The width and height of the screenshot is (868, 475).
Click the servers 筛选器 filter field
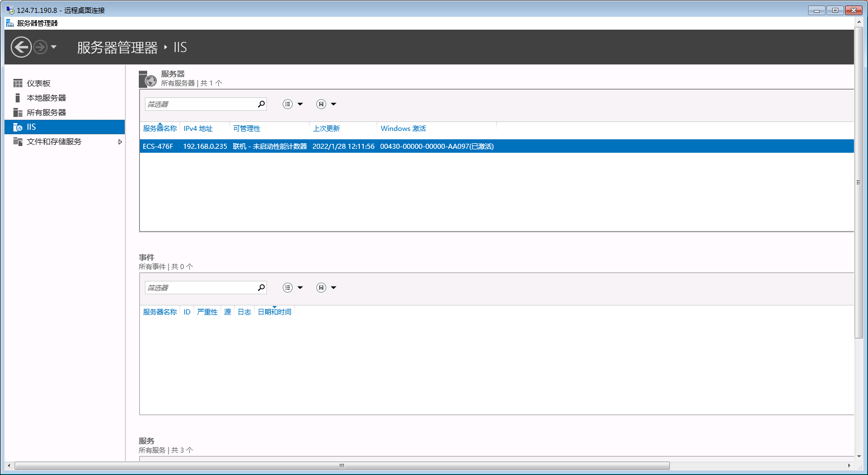200,104
